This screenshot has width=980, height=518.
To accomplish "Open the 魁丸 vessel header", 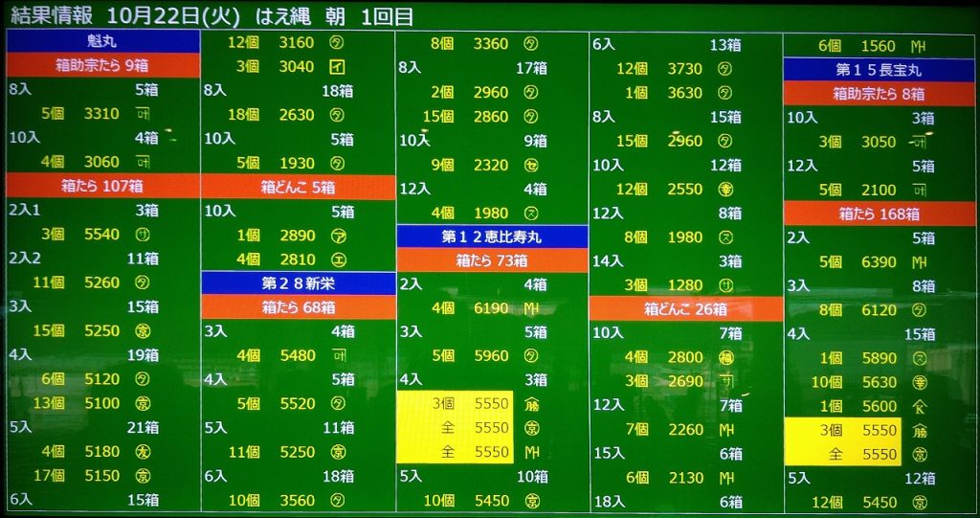I will click(x=102, y=42).
